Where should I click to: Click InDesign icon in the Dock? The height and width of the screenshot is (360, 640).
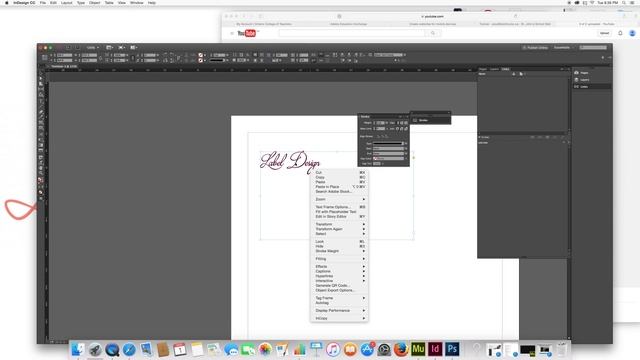click(435, 349)
